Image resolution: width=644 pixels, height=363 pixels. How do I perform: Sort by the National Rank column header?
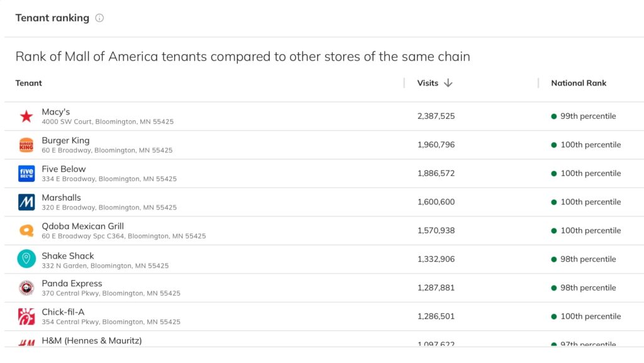tap(578, 82)
